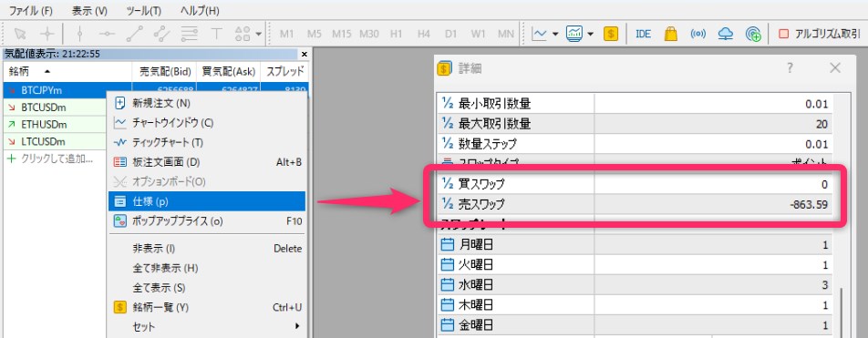868x338 pixels.
Task: Select the 月曜日 row
Action: [635, 244]
